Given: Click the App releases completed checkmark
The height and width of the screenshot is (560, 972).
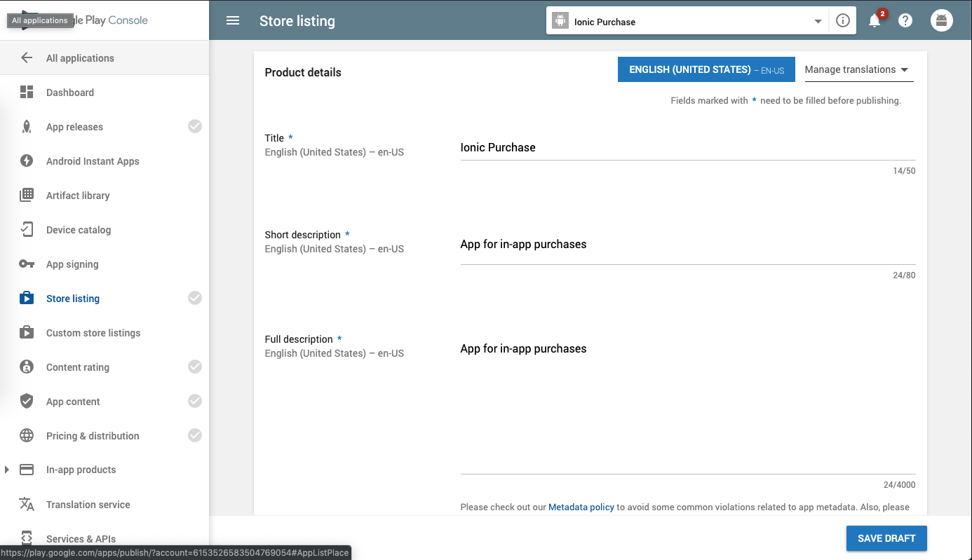Looking at the screenshot, I should pos(195,126).
